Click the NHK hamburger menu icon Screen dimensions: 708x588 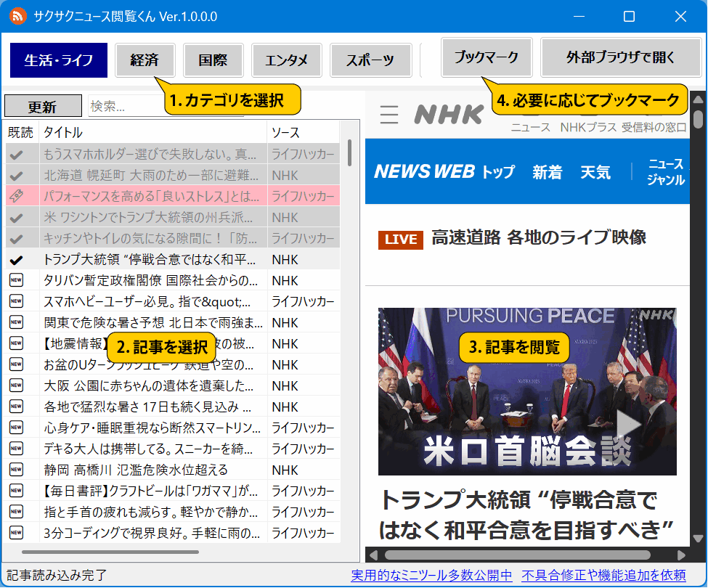tap(390, 115)
